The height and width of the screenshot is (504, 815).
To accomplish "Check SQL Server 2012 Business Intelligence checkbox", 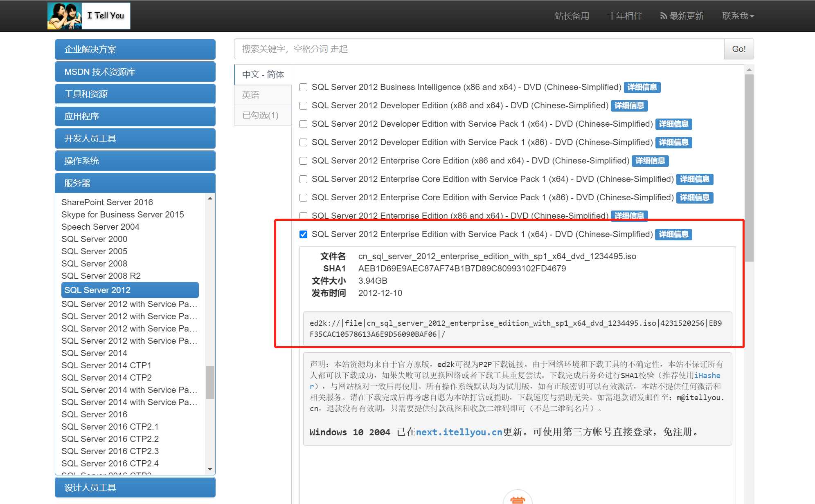I will 303,87.
